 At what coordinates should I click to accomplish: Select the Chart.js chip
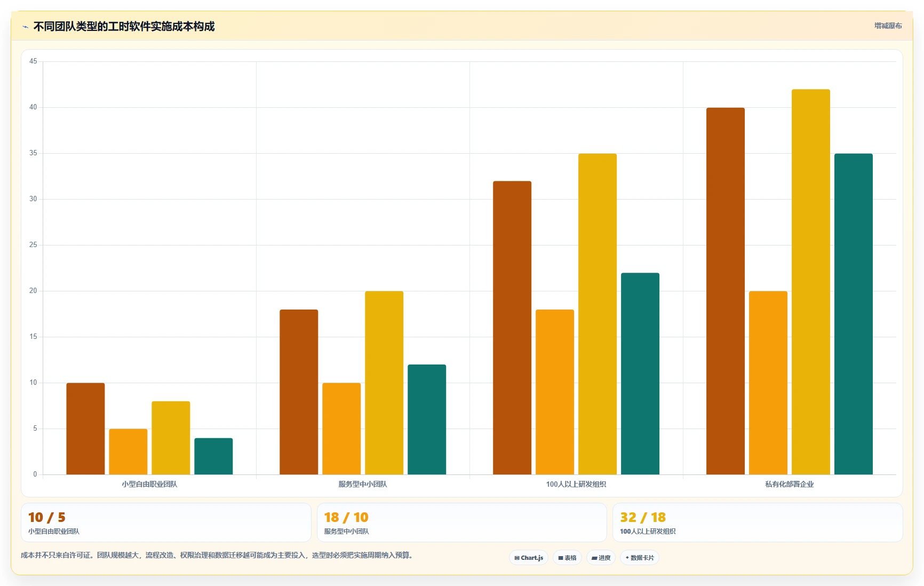pyautogui.click(x=529, y=558)
